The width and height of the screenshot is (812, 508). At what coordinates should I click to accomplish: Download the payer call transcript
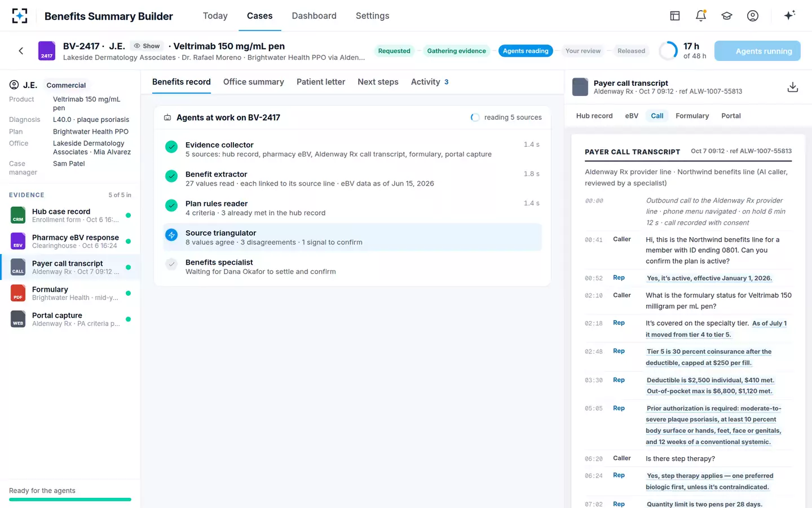[x=792, y=87]
